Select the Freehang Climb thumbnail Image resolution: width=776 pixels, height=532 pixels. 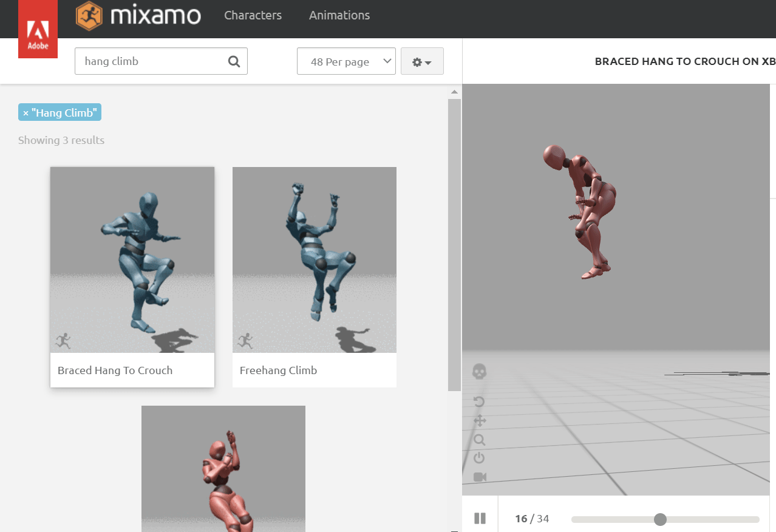click(315, 260)
